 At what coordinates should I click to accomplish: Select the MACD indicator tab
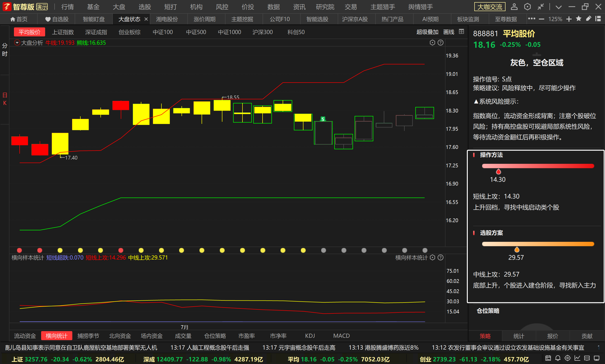coord(341,336)
